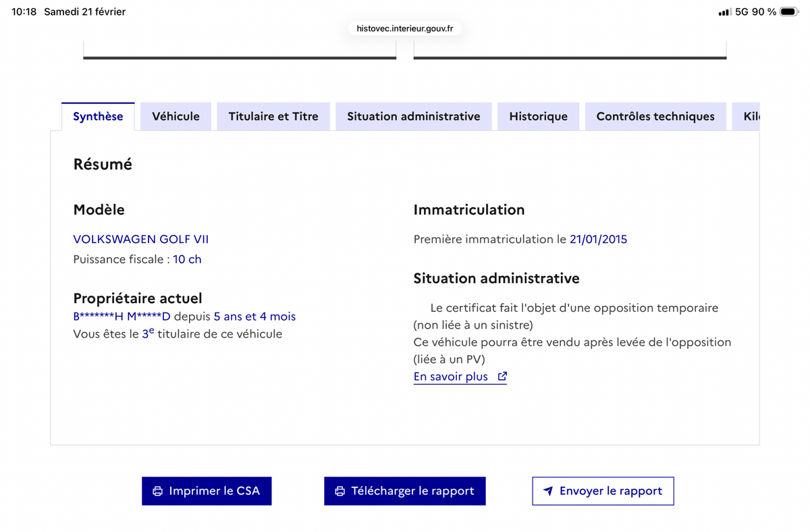Click the 5 ans et 4 mois duration

254,317
